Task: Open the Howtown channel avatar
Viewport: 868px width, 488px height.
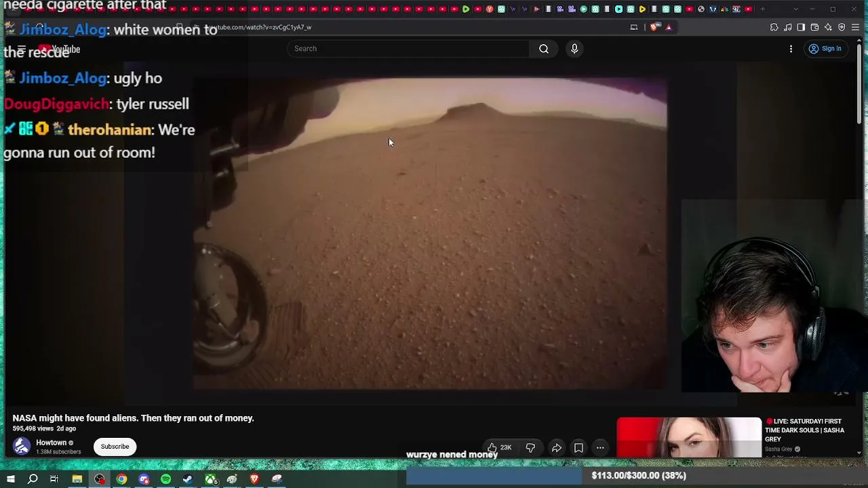Action: click(x=22, y=447)
